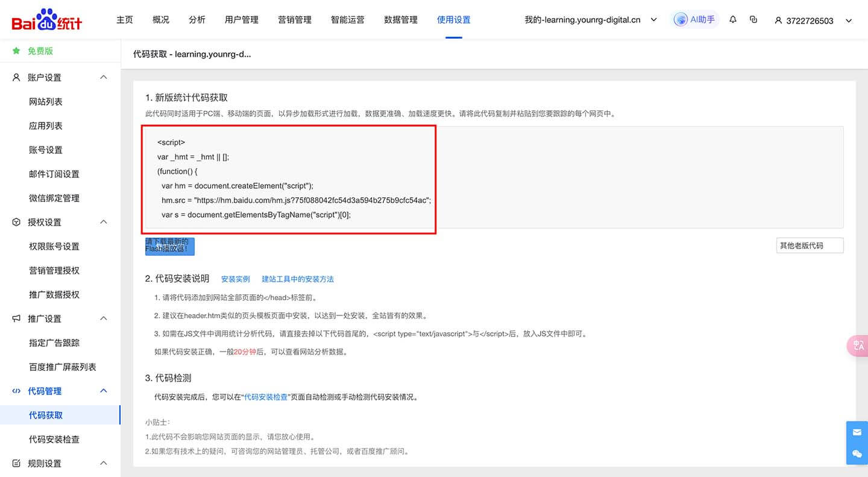Open the 建站工具中的安装方法 link
The image size is (868, 477).
click(x=298, y=279)
